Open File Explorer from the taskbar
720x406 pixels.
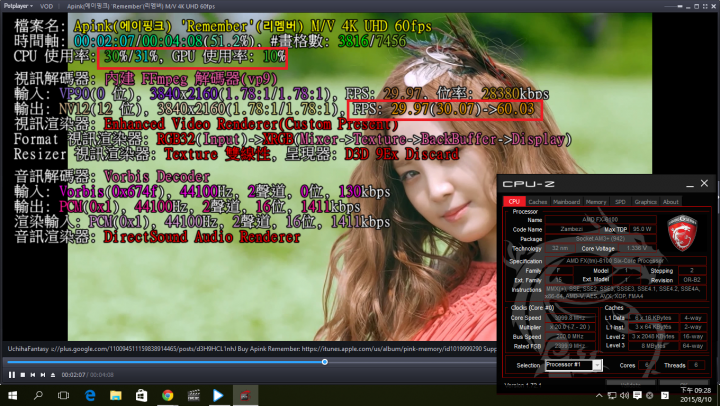tap(115, 395)
